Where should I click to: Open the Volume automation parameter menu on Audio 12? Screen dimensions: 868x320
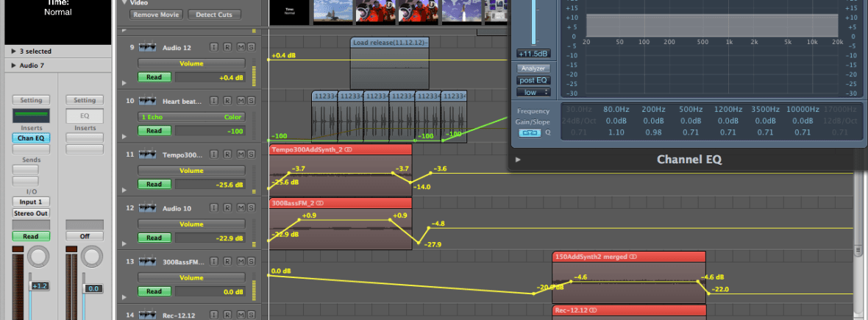[x=192, y=64]
